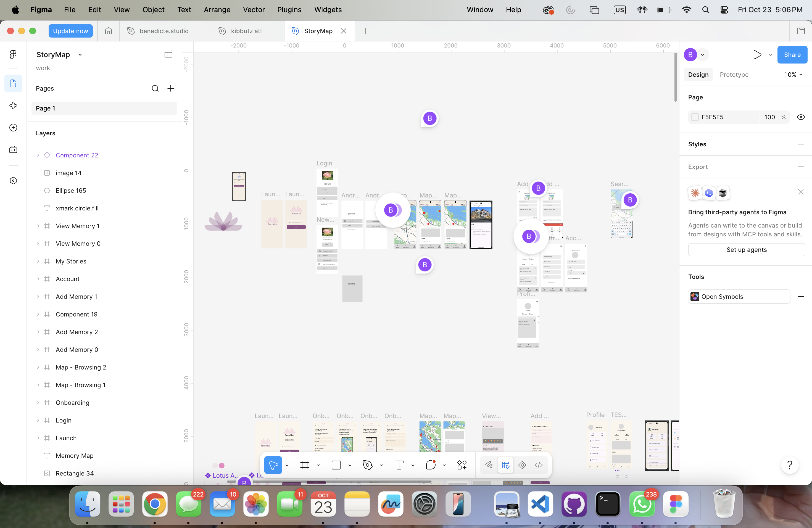Select the Move tool in bottom toolbar
The height and width of the screenshot is (528, 812).
273,465
